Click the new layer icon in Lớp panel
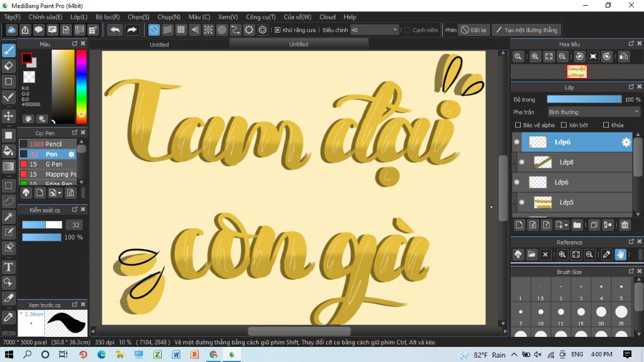Image resolution: width=644 pixels, height=362 pixels. (519, 224)
